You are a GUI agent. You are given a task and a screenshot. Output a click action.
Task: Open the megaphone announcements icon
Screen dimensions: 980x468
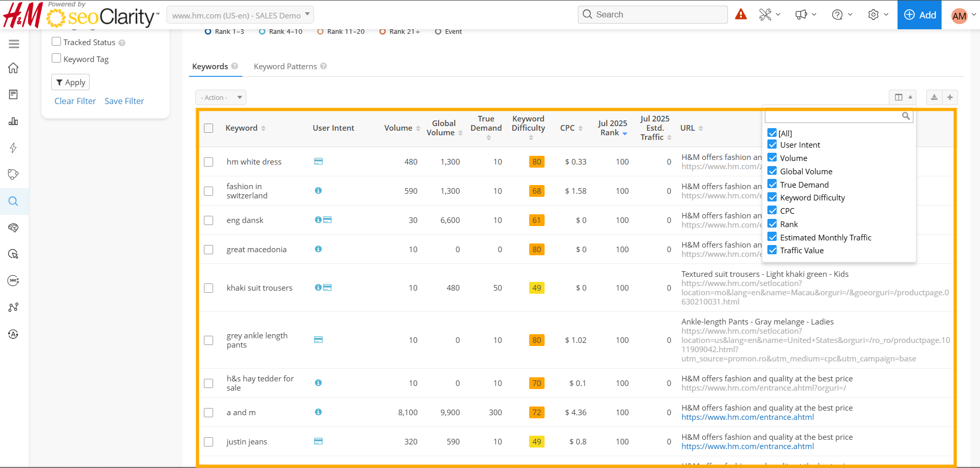pos(801,15)
